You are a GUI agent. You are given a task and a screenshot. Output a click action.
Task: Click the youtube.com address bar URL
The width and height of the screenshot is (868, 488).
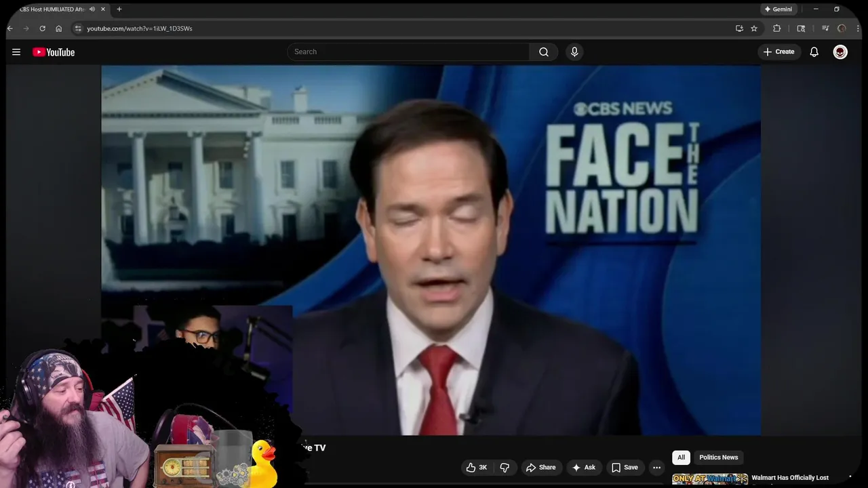[x=140, y=28]
